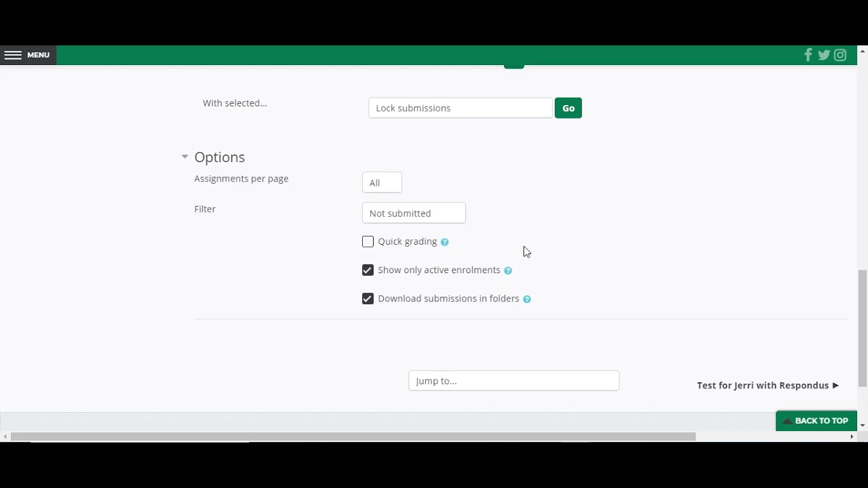Follow Test for Jerri with Respondus link
This screenshot has width=868, height=488.
click(768, 385)
